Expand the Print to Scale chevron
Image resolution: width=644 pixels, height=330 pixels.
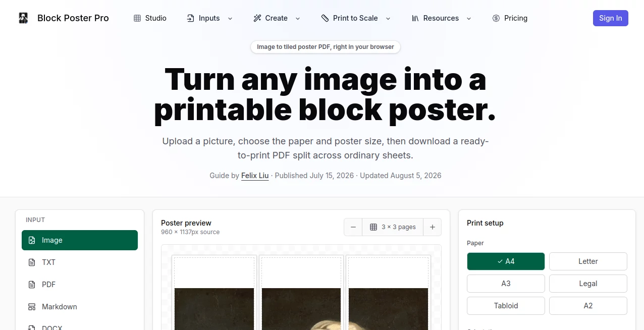pyautogui.click(x=388, y=19)
